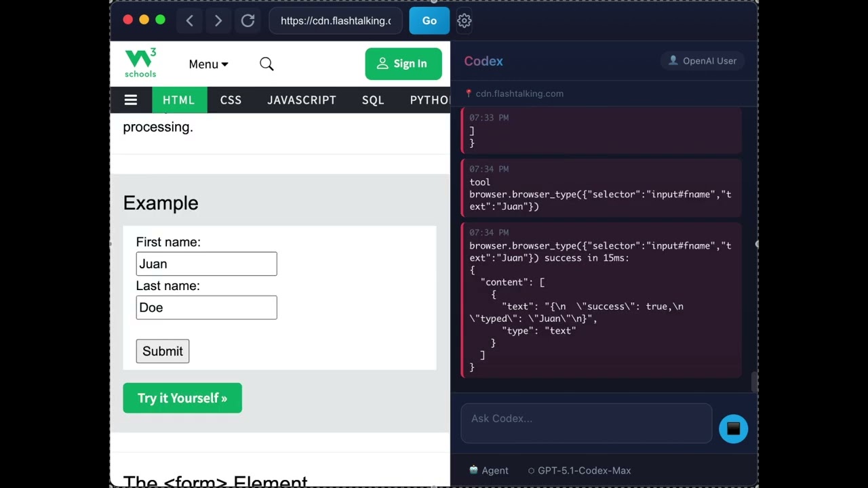Navigate forward with the forward arrow icon
The image size is (868, 488).
tap(218, 20)
